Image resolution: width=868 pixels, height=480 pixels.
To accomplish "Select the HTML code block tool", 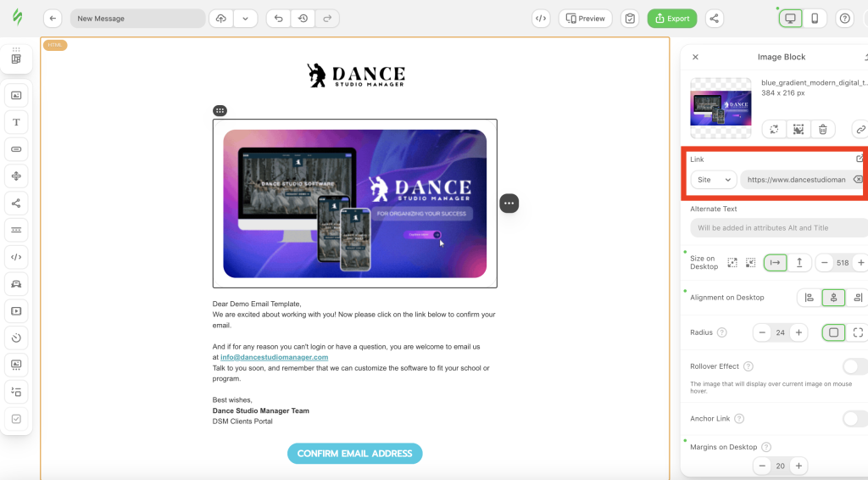I will pos(16,257).
